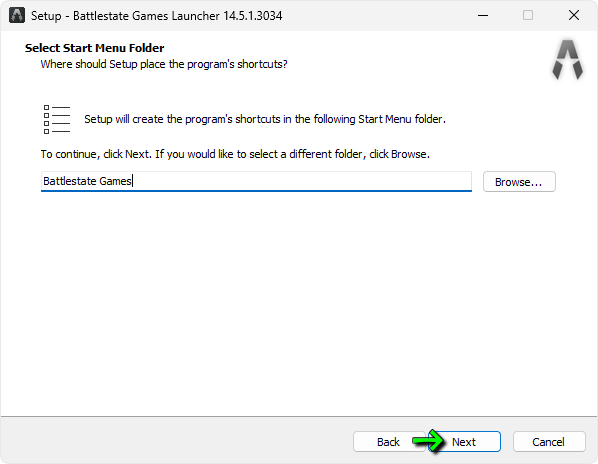Close the Setup wizard window

[x=574, y=15]
